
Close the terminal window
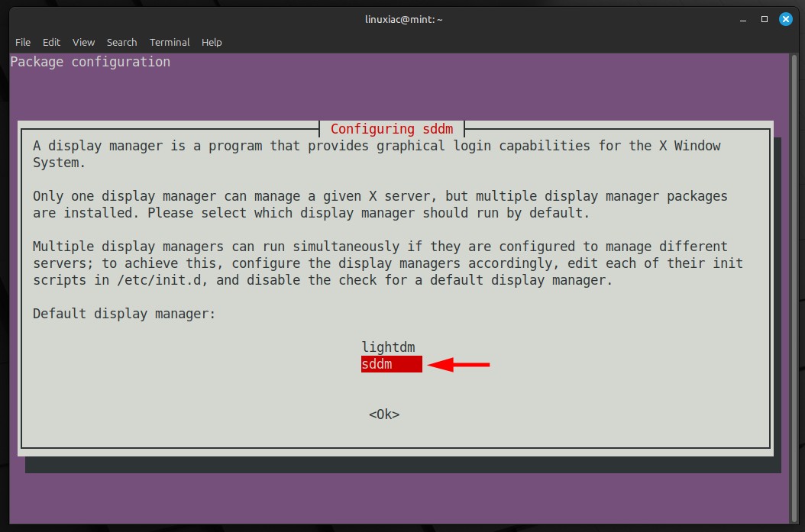tap(785, 20)
